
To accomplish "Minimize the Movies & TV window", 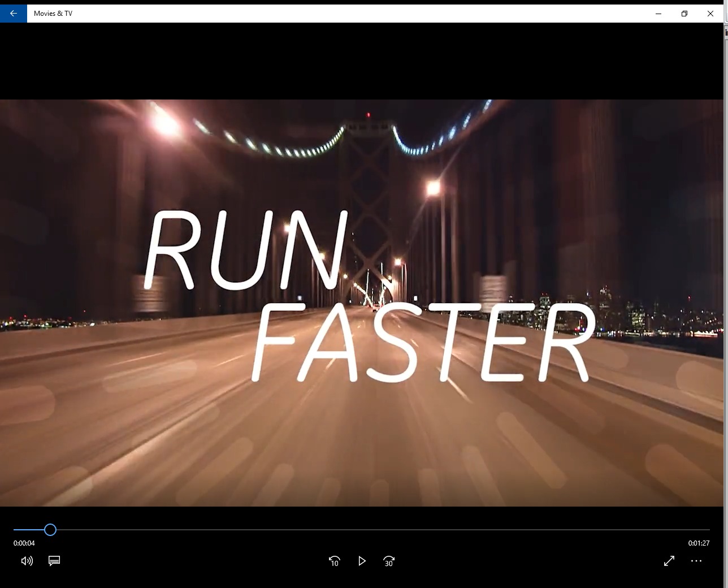I will coord(658,14).
